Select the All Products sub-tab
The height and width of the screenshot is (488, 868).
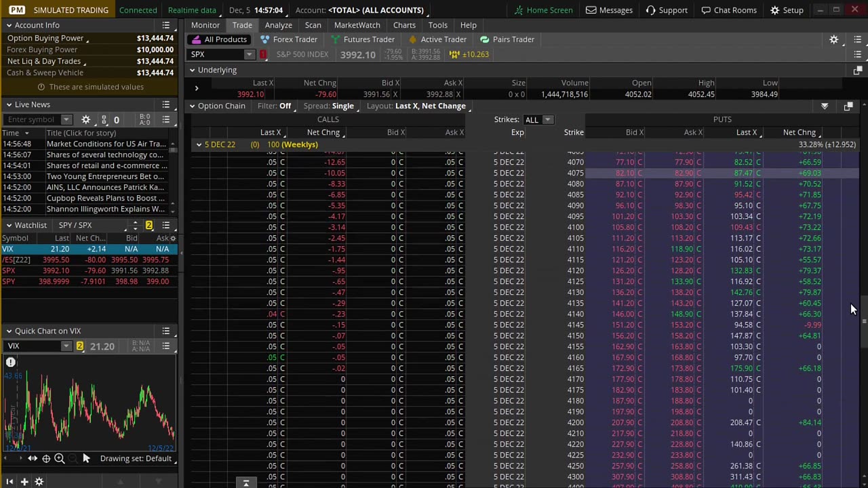pos(219,39)
